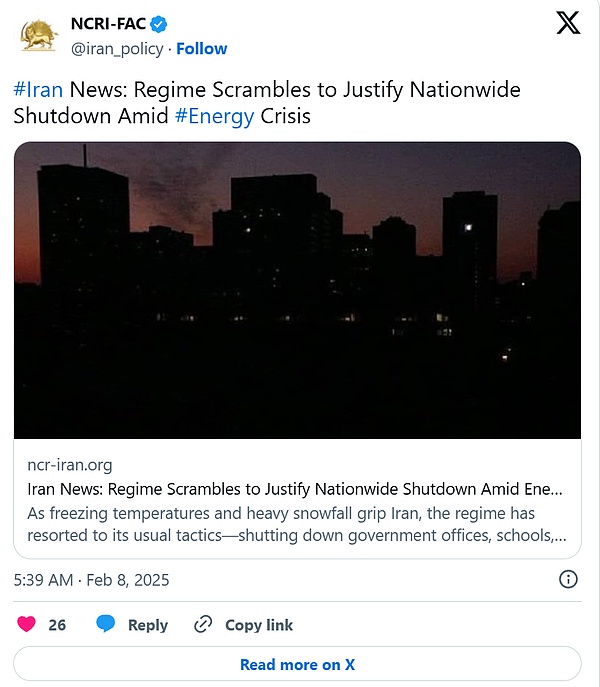Click the reply speech bubble icon
The height and width of the screenshot is (687, 600).
pyautogui.click(x=106, y=624)
